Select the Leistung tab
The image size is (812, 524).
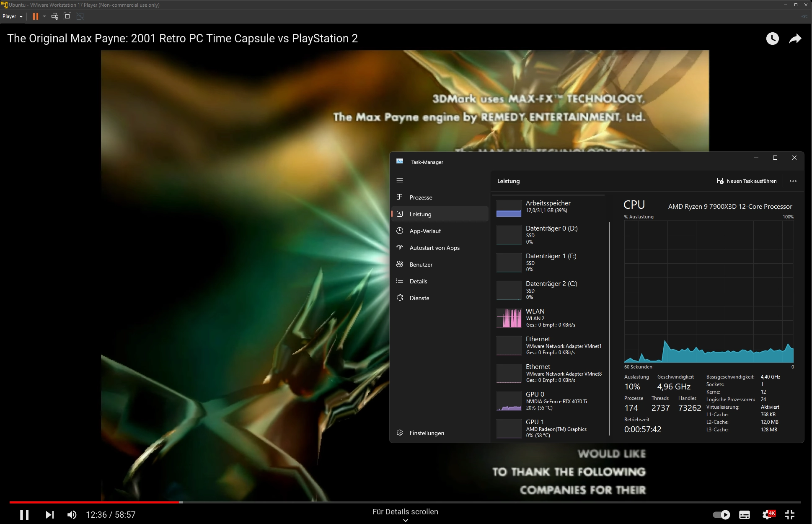(440, 214)
